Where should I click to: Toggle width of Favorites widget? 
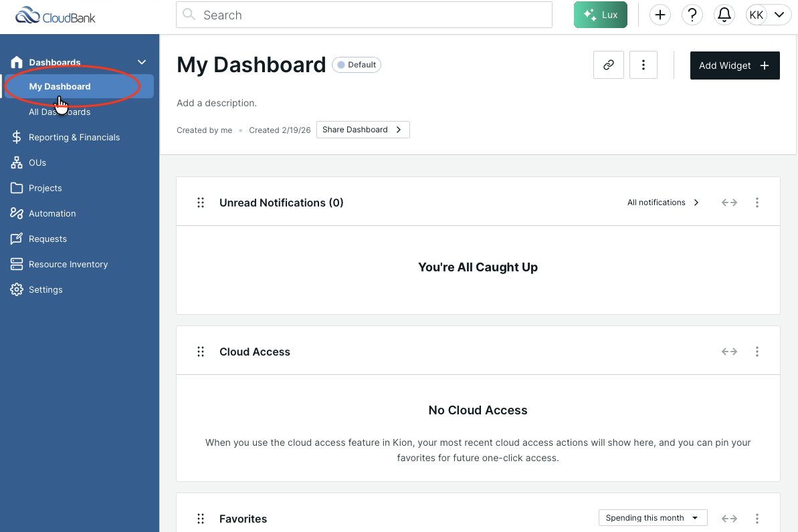[729, 518]
